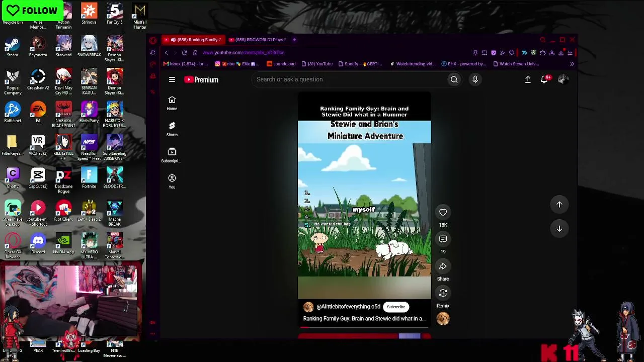Open browser extensions cube icon

coord(542,53)
